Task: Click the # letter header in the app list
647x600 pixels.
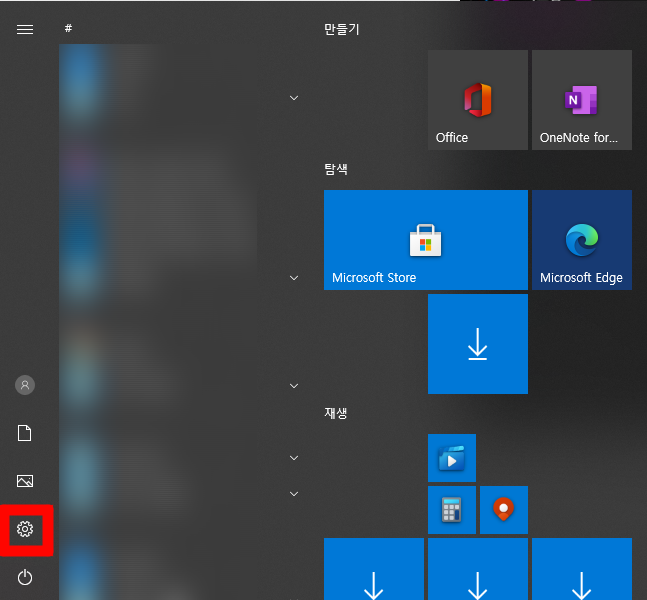Action: tap(68, 28)
